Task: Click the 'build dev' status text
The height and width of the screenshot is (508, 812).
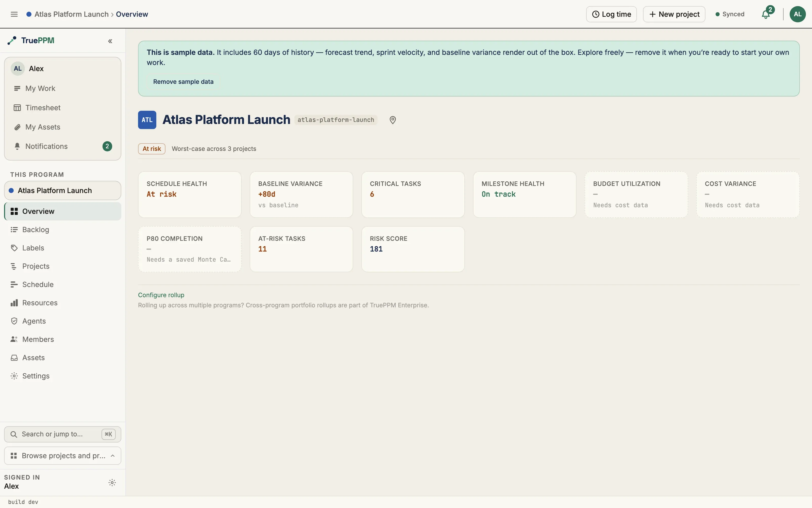Action: click(23, 502)
